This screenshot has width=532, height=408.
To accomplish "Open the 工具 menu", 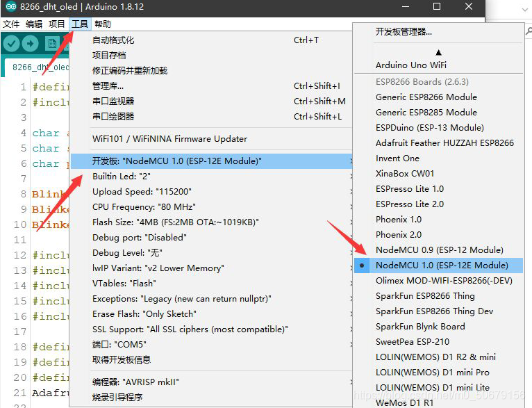I will pyautogui.click(x=80, y=24).
